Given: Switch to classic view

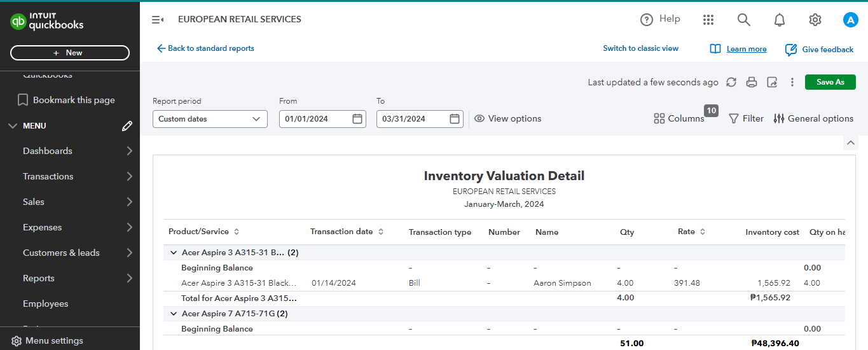Looking at the screenshot, I should (641, 48).
